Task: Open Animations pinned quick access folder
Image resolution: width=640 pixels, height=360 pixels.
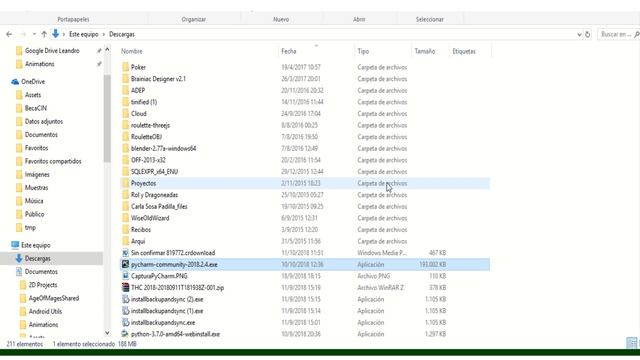Action: coord(39,64)
